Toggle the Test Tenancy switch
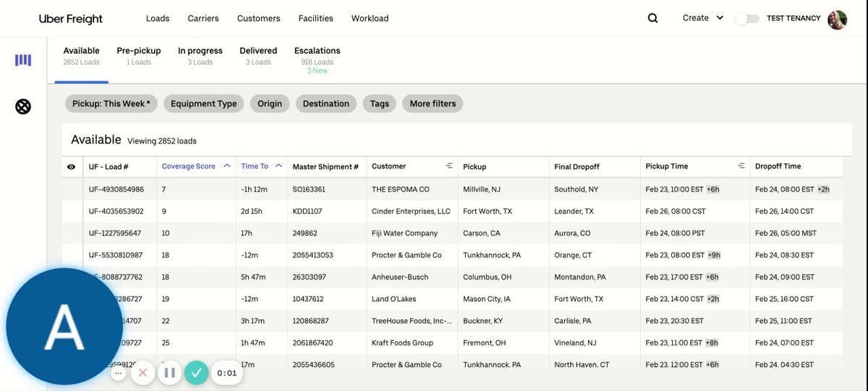This screenshot has width=868, height=391. [x=746, y=19]
